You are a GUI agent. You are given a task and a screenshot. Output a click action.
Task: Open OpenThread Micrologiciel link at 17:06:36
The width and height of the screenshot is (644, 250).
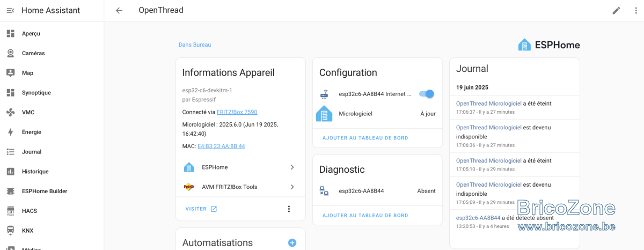[488, 127]
